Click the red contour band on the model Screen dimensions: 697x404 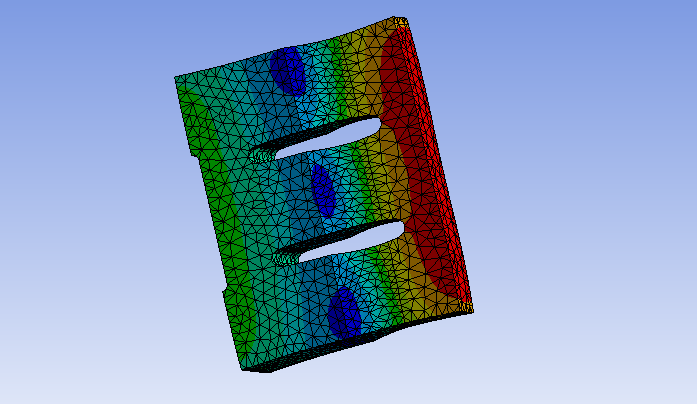[425, 170]
